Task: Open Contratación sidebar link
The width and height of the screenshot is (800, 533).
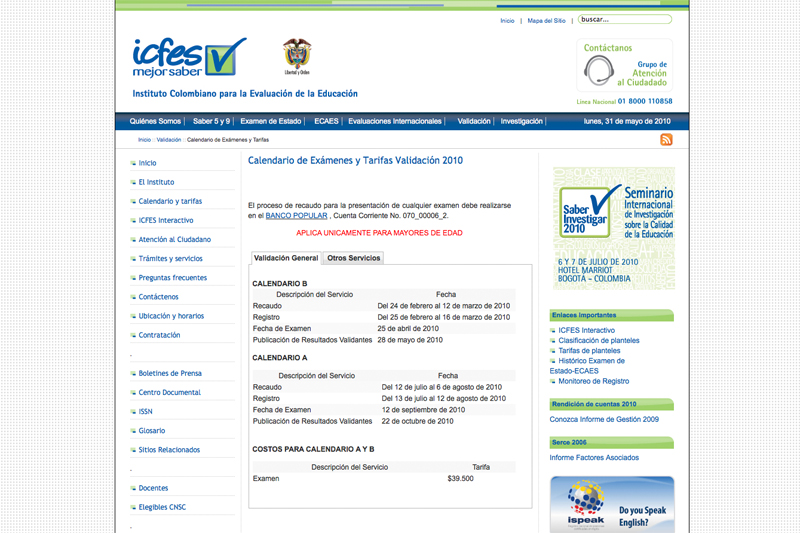Action: pos(159,335)
